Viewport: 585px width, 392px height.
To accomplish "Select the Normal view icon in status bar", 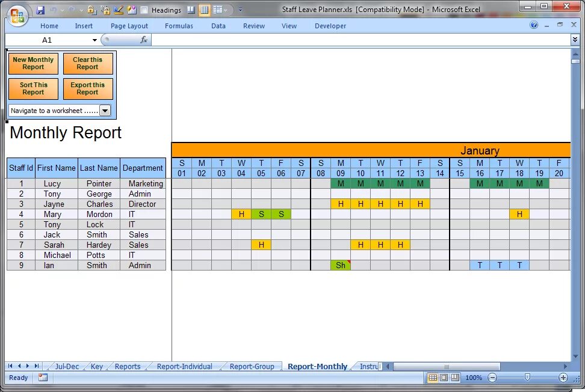I will click(433, 378).
